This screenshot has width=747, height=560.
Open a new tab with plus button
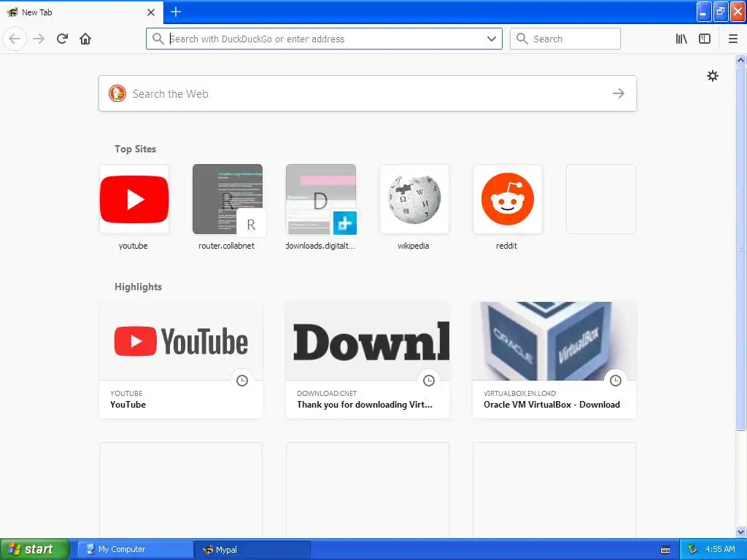coord(175,12)
